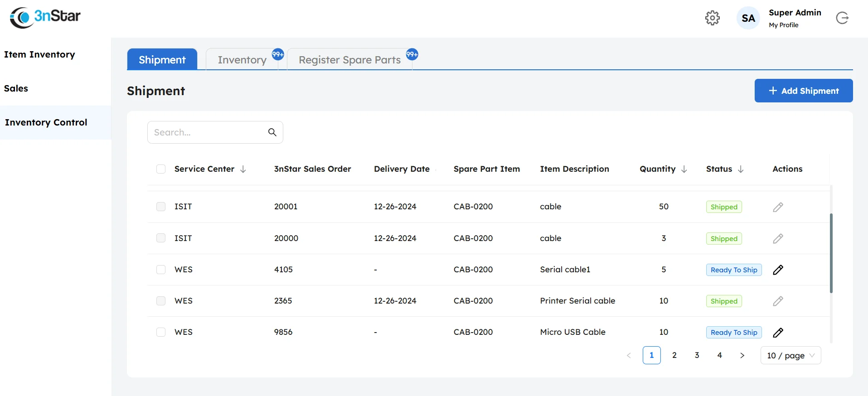Viewport: 868px width, 396px height.
Task: Sort table by Service Center column
Action: pos(243,169)
